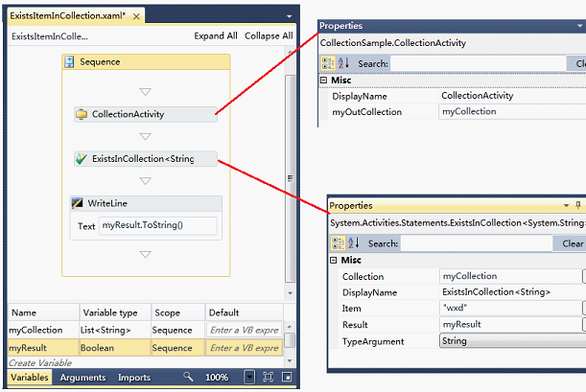Click the WriteLine activity icon
Viewport: 586px width, 392px height.
(x=77, y=203)
